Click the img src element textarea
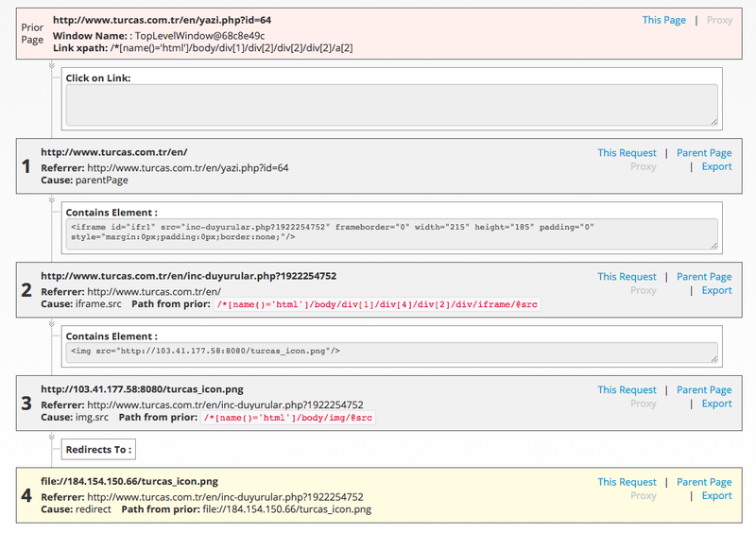The width and height of the screenshot is (756, 533). [391, 352]
